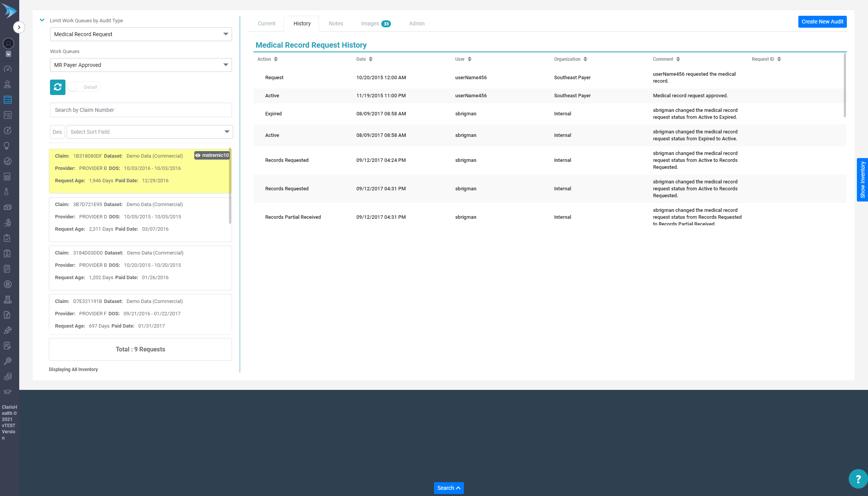Open the Medical Record Request audit type dropdown

(141, 34)
